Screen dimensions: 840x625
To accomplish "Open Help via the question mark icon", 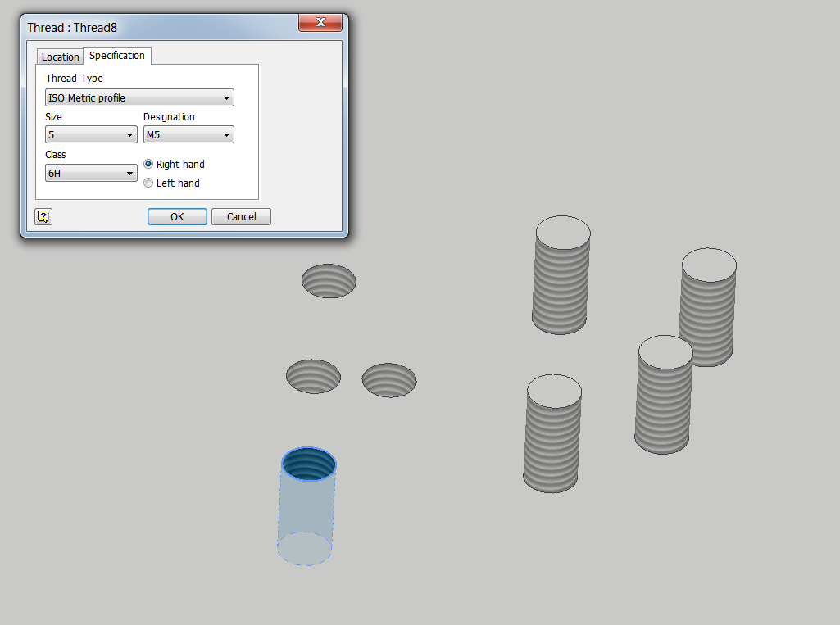I will coord(43,216).
